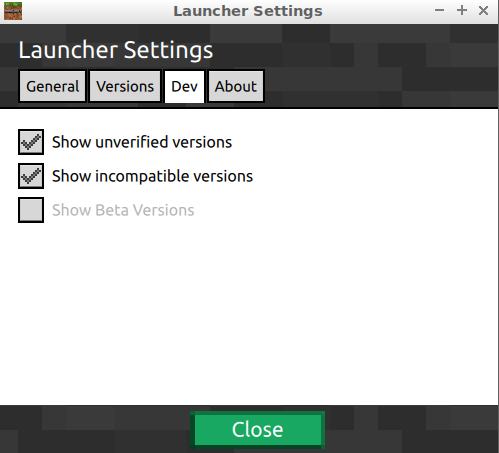Screen dimensions: 499x453
Task: Click the Minecraft grass block window icon
Action: coord(13,11)
